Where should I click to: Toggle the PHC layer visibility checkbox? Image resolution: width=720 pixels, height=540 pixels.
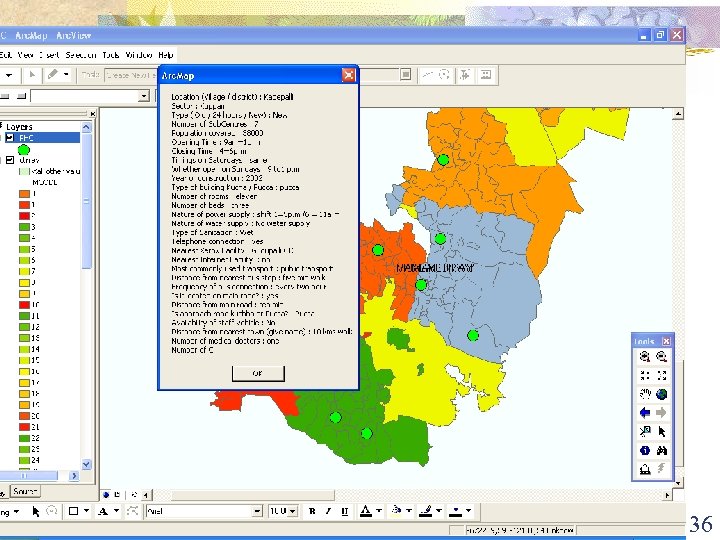pos(10,138)
